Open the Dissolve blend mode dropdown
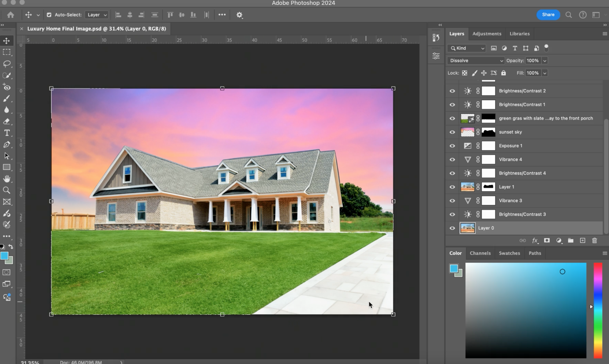The image size is (609, 364). 476,61
